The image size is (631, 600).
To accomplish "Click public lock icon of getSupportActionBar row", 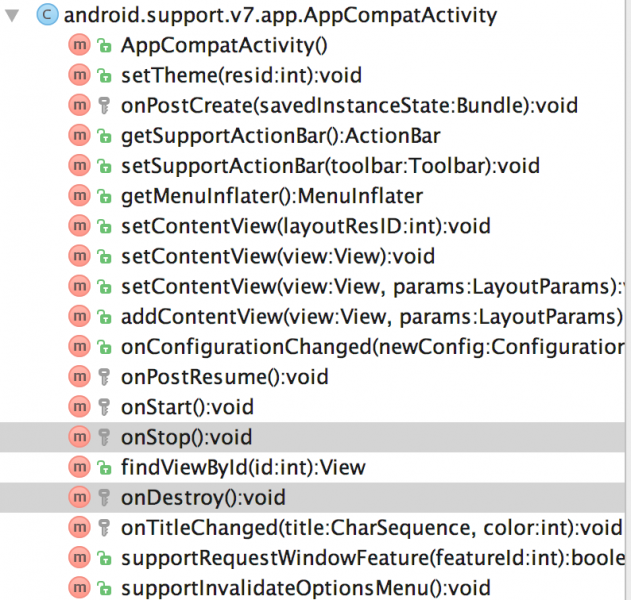I will [x=104, y=136].
